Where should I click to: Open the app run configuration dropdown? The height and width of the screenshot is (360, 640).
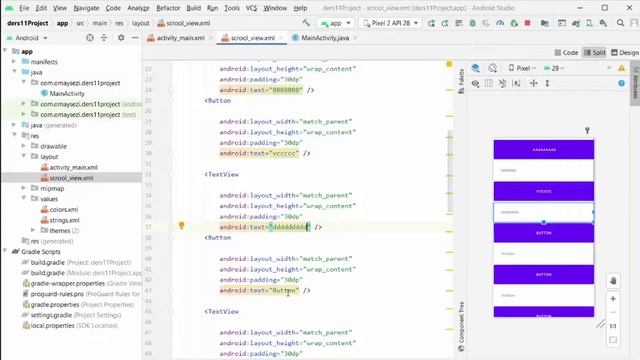pyautogui.click(x=336, y=23)
